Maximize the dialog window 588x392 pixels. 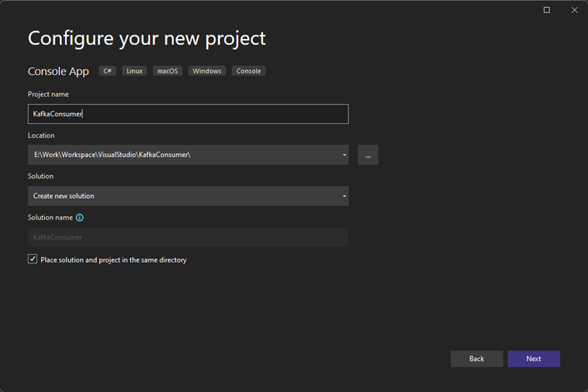tap(546, 10)
